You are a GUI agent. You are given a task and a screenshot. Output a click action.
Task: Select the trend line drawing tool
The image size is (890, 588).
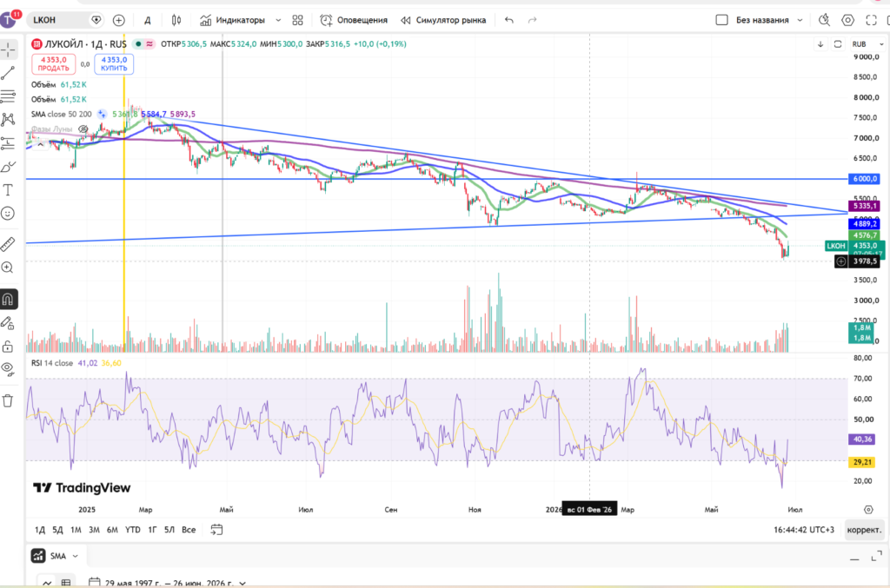8,73
